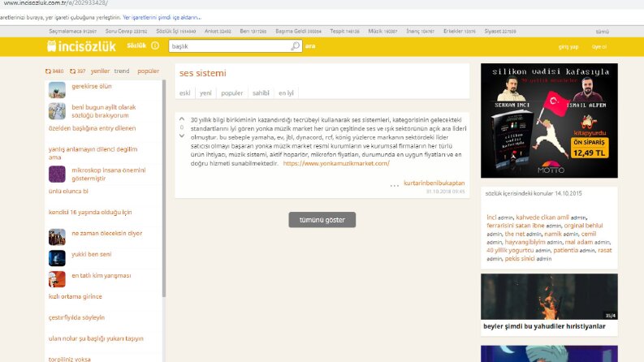Open the giriş yap login link
The width and height of the screenshot is (644, 362).
pos(568,47)
